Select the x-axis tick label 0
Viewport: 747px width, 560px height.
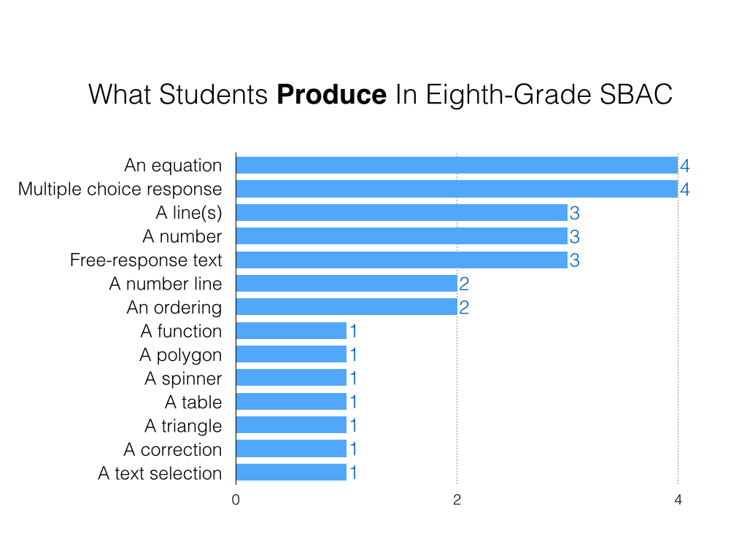click(x=236, y=500)
